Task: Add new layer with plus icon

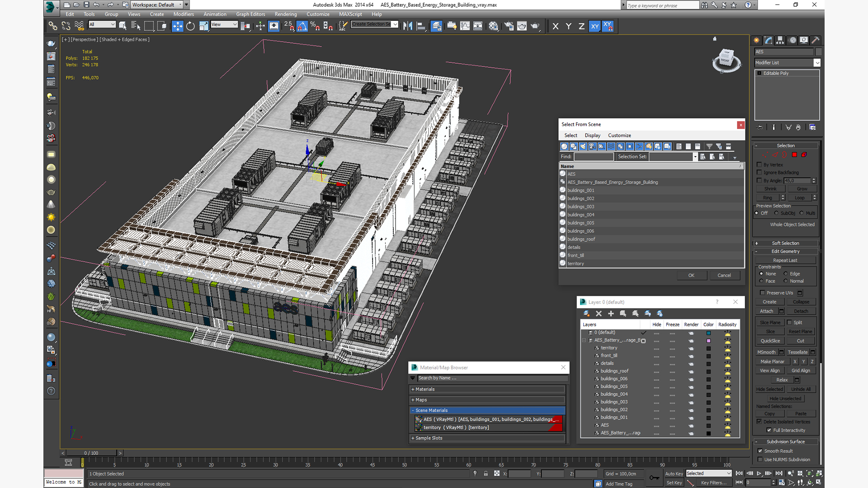Action: pos(611,314)
